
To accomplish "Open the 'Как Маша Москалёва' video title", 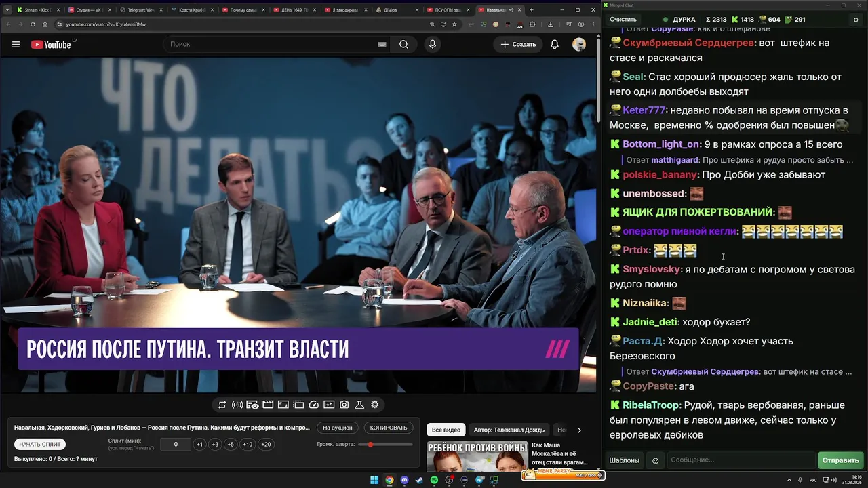I will [x=559, y=453].
